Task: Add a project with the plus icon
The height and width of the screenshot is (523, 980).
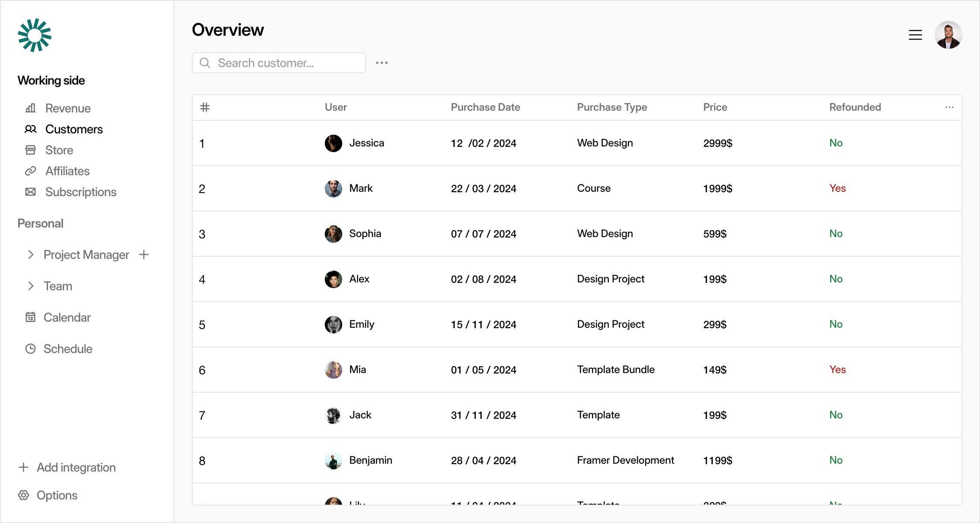Action: coord(144,255)
